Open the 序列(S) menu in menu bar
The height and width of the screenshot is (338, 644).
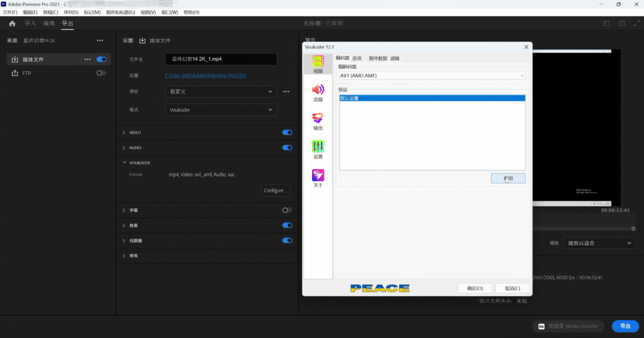pyautogui.click(x=71, y=12)
